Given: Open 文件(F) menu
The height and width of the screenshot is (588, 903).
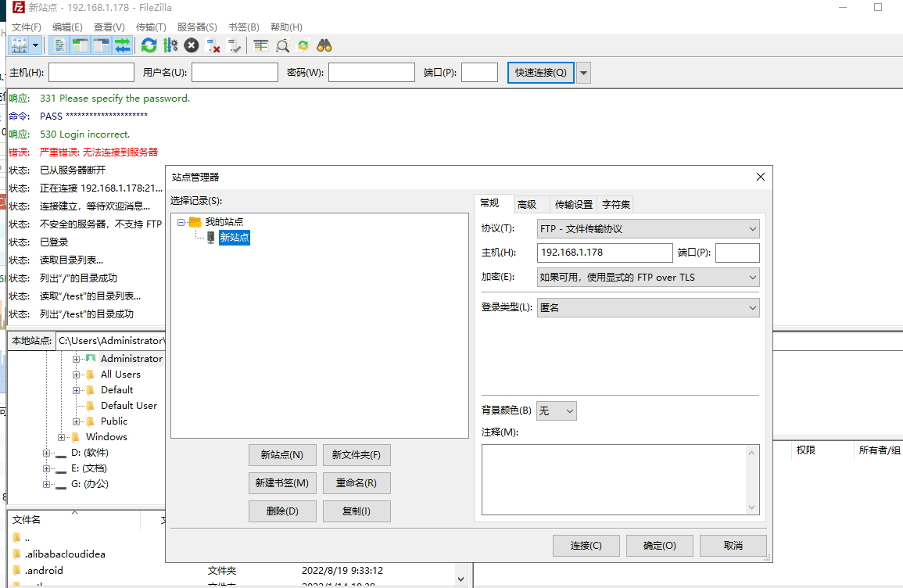Looking at the screenshot, I should click(x=27, y=27).
